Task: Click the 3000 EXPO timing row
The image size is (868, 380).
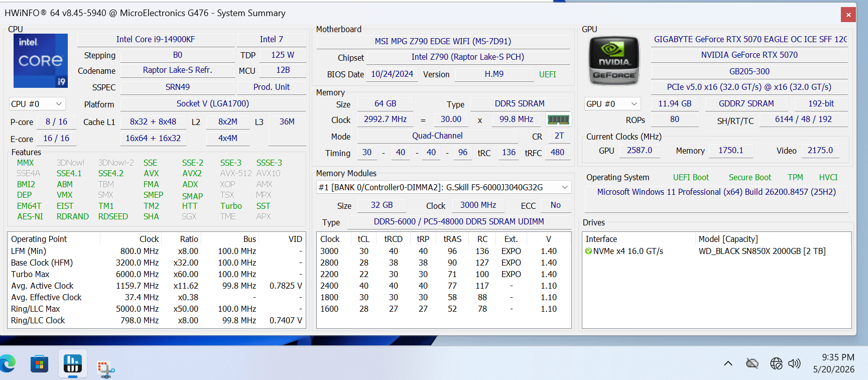Action: [x=443, y=251]
